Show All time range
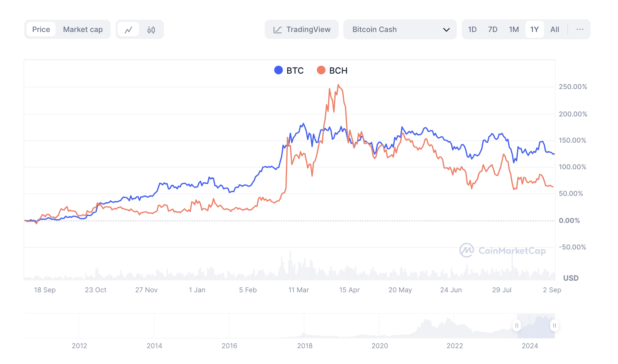This screenshot has width=618, height=364. tap(555, 30)
